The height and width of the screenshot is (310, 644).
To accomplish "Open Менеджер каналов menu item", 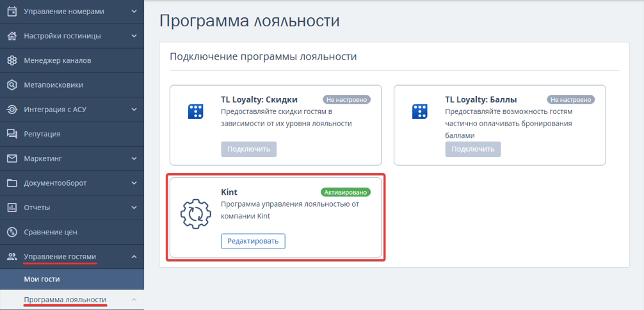I will [72, 60].
